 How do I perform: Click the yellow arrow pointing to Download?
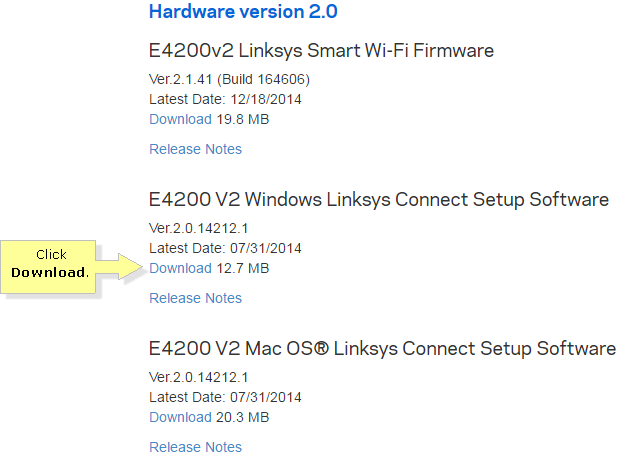pyautogui.click(x=119, y=267)
